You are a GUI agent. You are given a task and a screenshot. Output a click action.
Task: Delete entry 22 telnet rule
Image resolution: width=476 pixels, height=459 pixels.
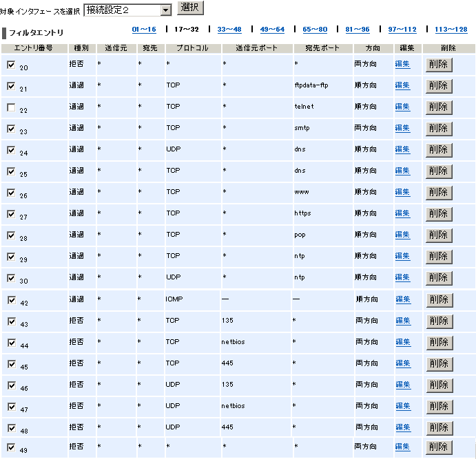pos(439,107)
